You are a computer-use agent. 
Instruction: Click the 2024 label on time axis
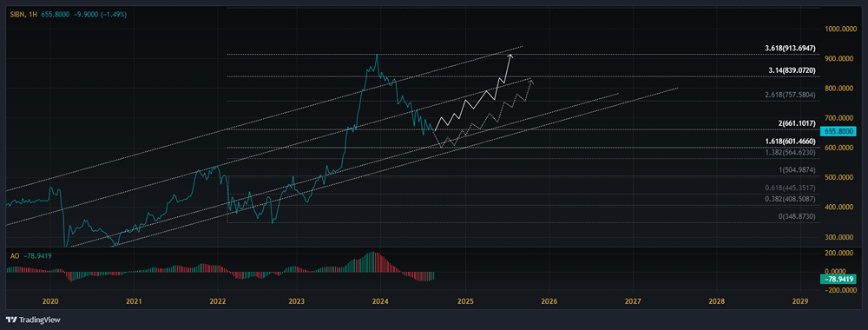(x=381, y=301)
